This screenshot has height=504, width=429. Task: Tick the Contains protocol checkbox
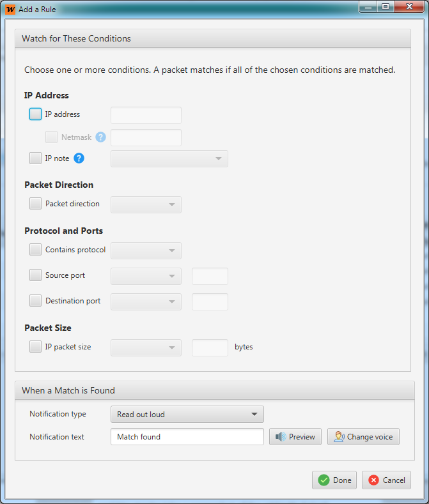tap(35, 249)
